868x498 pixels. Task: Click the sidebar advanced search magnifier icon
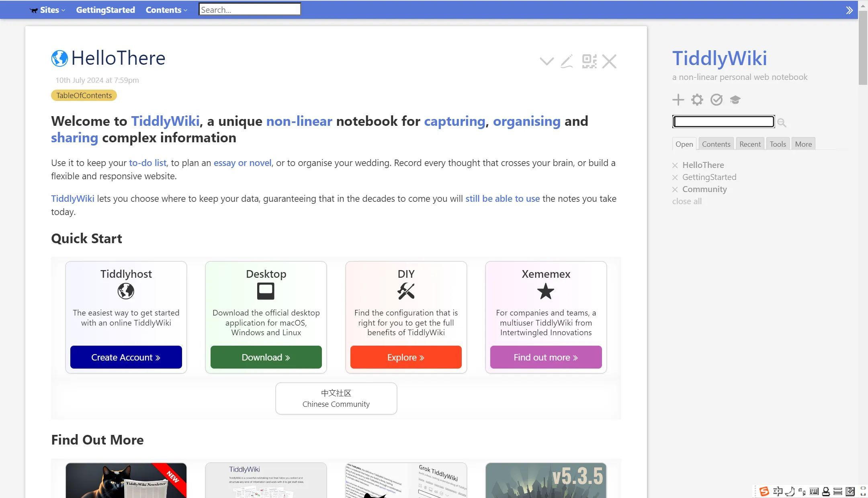pyautogui.click(x=782, y=123)
